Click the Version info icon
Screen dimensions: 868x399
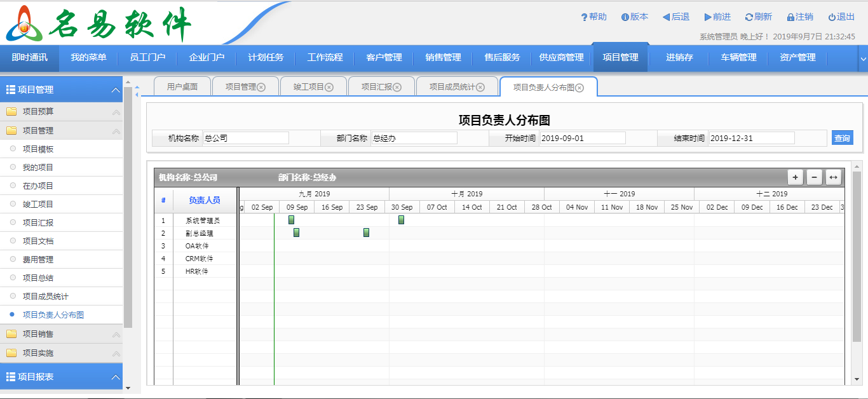tap(625, 17)
